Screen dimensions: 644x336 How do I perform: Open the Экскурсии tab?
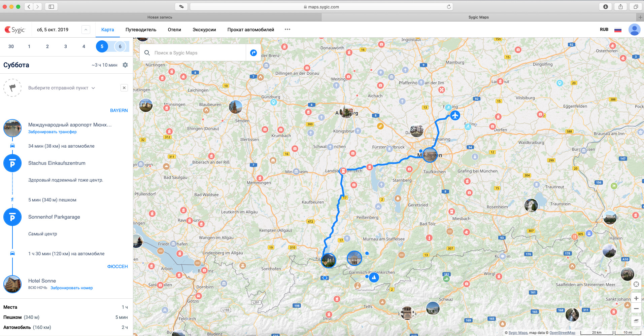click(x=204, y=30)
